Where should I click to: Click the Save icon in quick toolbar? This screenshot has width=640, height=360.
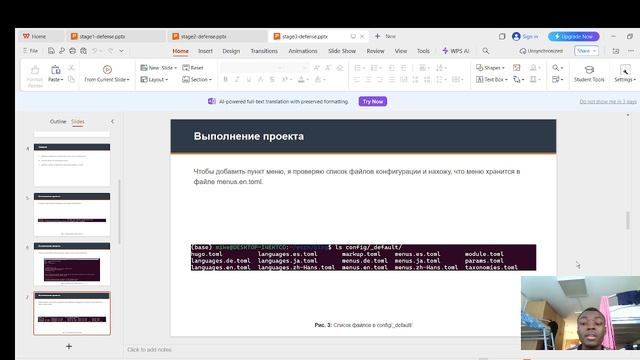pos(51,51)
